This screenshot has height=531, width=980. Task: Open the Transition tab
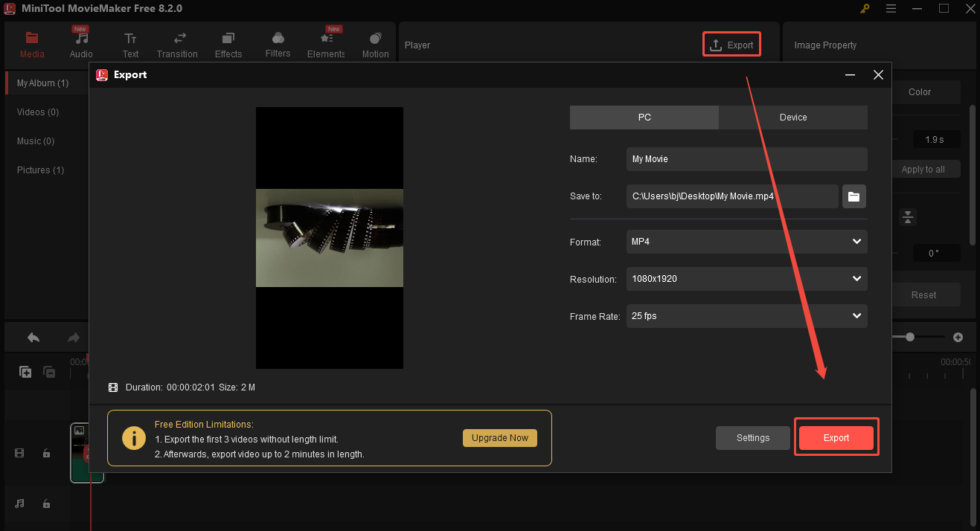[177, 45]
